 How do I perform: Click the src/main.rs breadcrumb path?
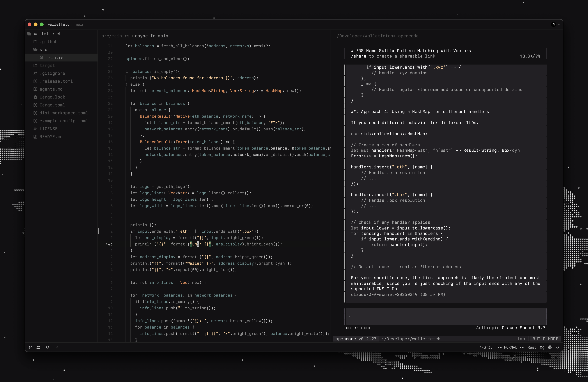pyautogui.click(x=115, y=36)
